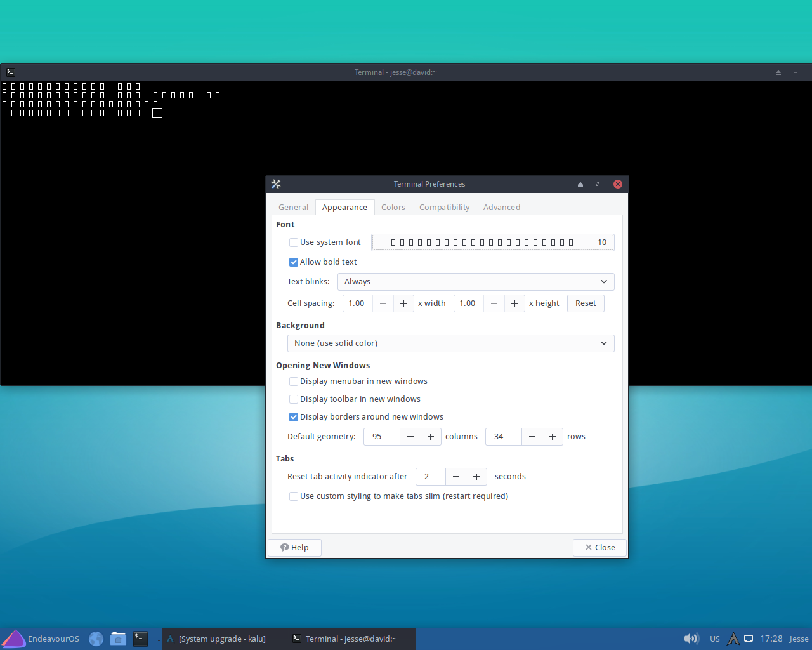812x650 pixels.
Task: Click the US keyboard layout indicator
Action: tap(715, 639)
